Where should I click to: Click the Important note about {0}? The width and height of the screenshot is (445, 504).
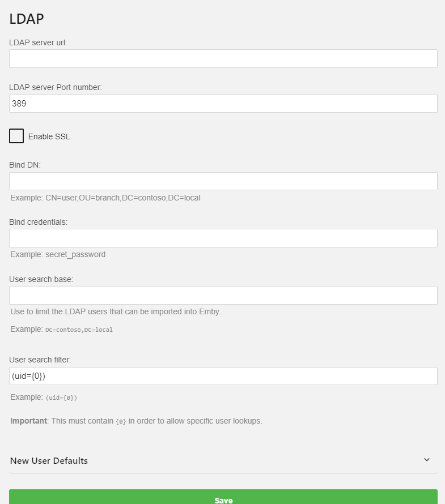click(x=136, y=421)
